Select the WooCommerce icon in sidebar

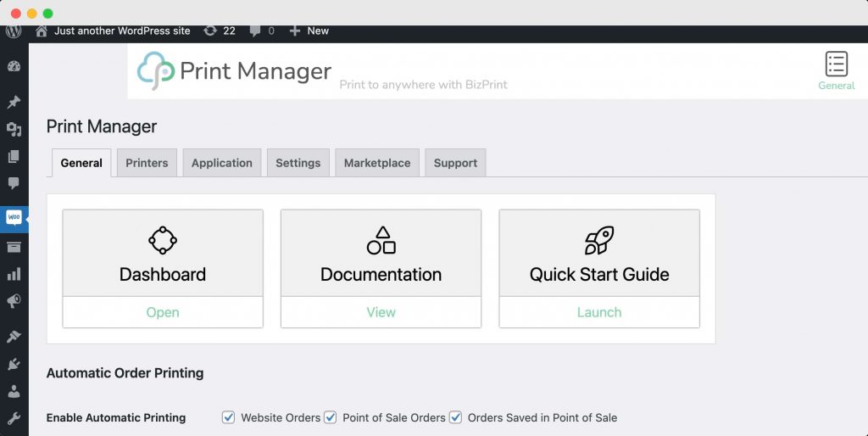point(14,217)
